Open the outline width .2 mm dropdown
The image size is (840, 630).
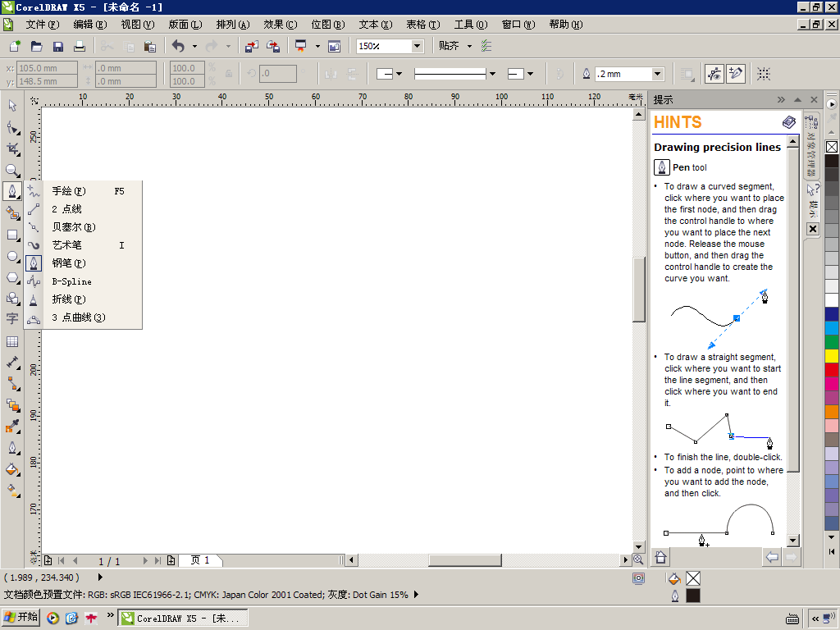(658, 73)
